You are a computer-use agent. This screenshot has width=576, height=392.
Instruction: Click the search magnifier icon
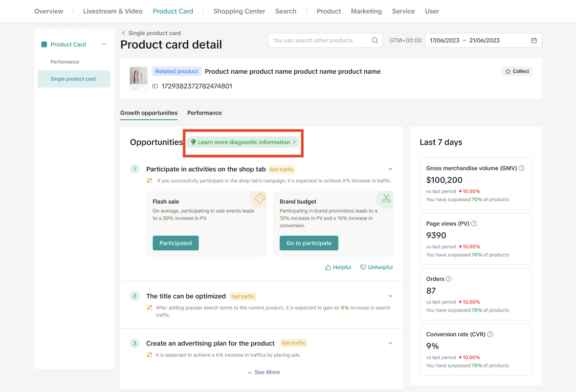pos(375,40)
